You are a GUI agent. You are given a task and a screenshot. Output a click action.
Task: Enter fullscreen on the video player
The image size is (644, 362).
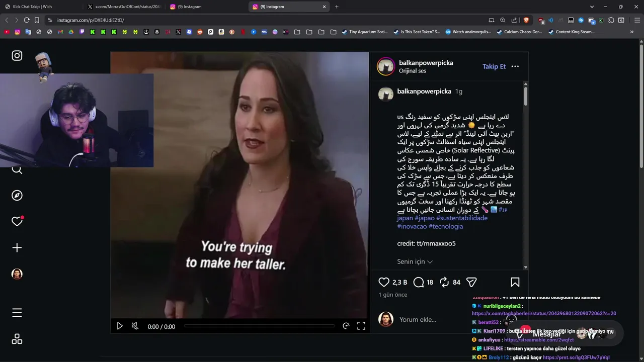(361, 326)
